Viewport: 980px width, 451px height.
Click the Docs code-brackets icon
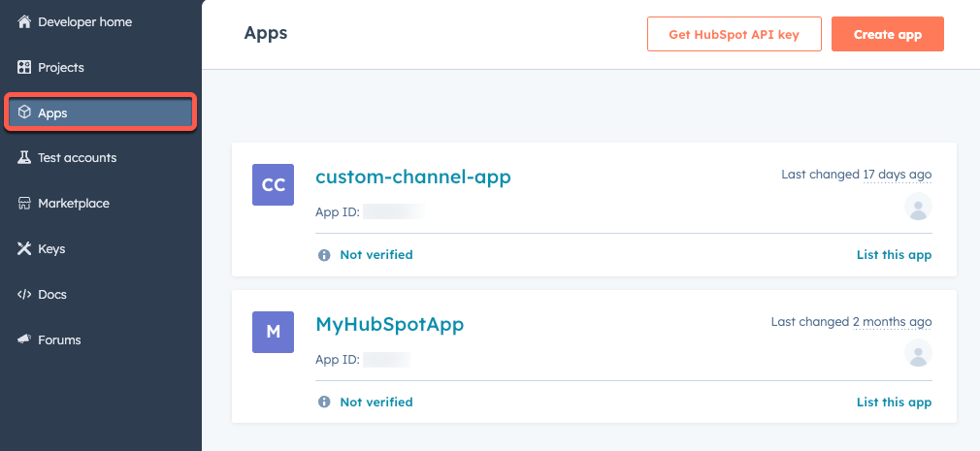click(x=23, y=294)
